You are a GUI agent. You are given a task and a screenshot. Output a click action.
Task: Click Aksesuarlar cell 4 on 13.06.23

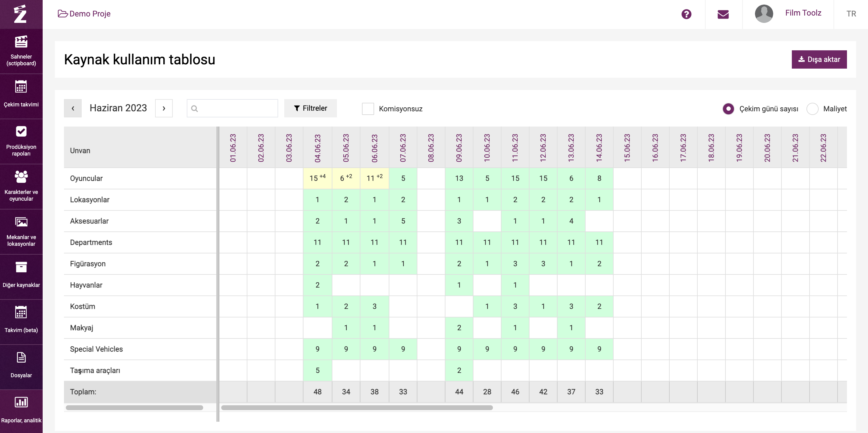pos(571,221)
